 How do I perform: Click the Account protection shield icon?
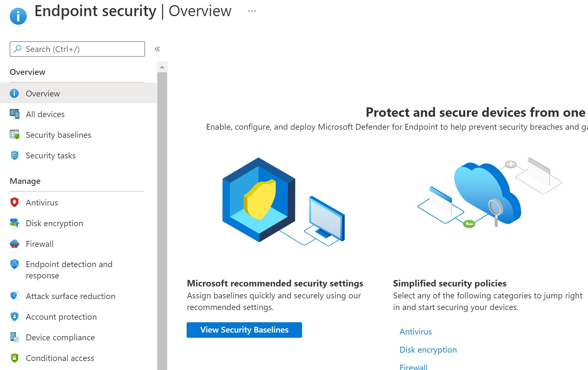pos(15,316)
